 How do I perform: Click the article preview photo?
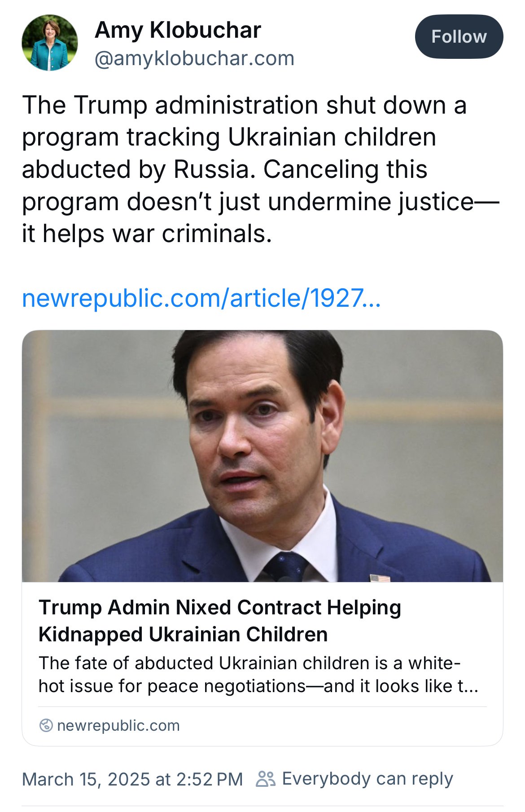(262, 456)
